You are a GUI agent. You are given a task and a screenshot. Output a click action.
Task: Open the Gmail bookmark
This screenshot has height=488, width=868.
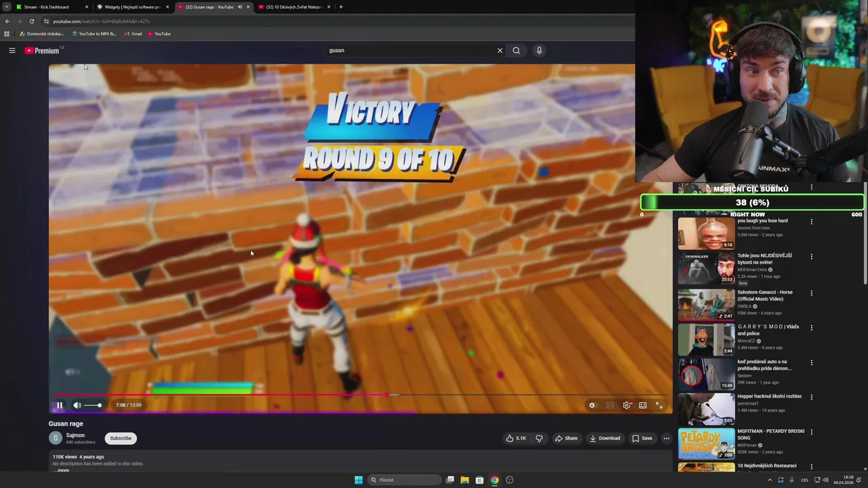tap(133, 34)
